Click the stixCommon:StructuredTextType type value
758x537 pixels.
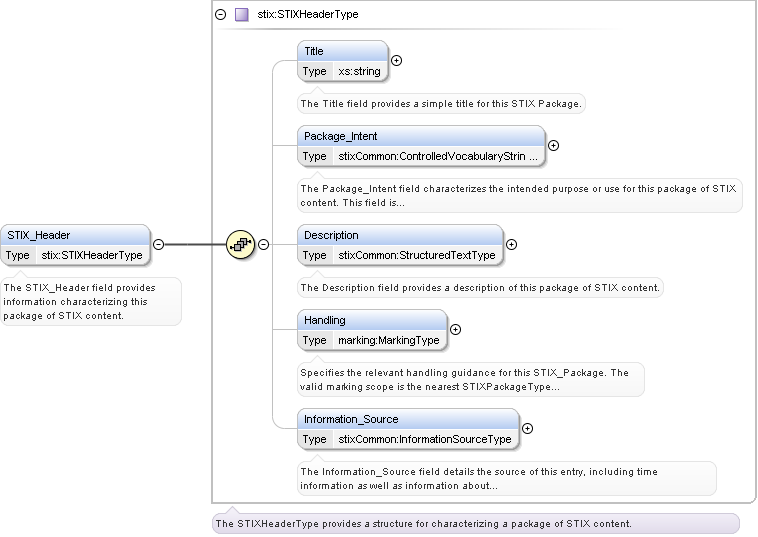[416, 255]
